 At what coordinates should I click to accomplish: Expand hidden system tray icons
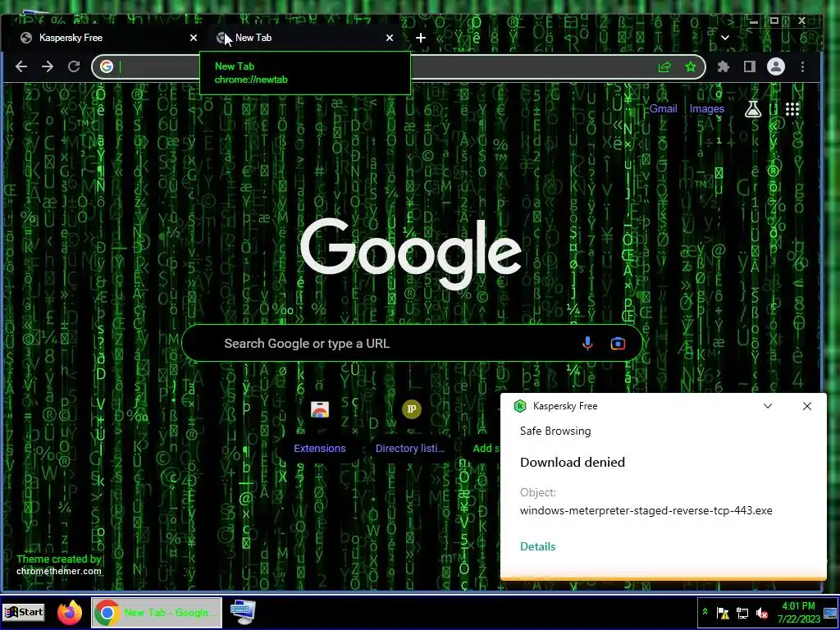[705, 612]
